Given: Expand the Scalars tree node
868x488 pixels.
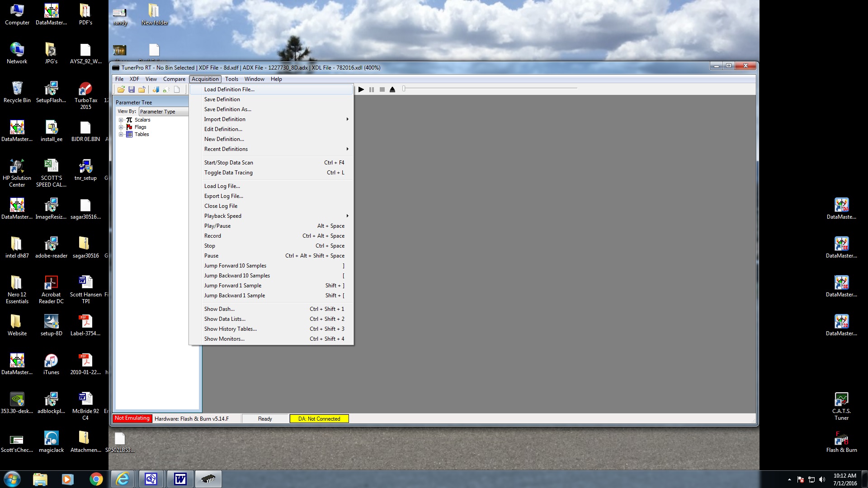Looking at the screenshot, I should point(121,120).
